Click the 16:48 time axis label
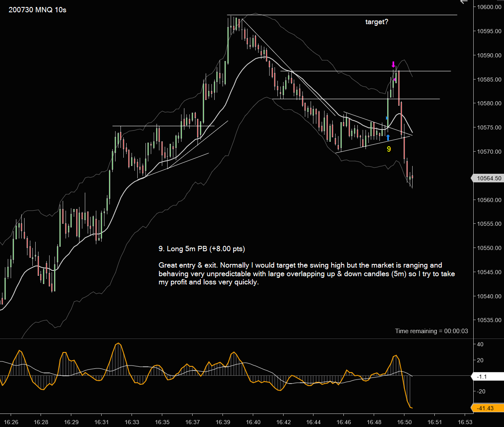504x427 pixels. coord(374,422)
